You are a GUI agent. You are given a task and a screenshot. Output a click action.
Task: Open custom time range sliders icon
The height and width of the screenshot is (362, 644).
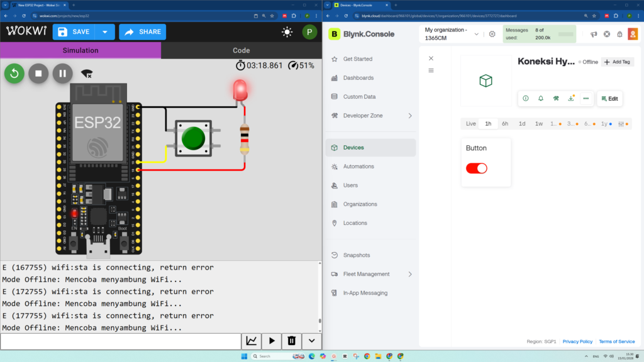621,124
